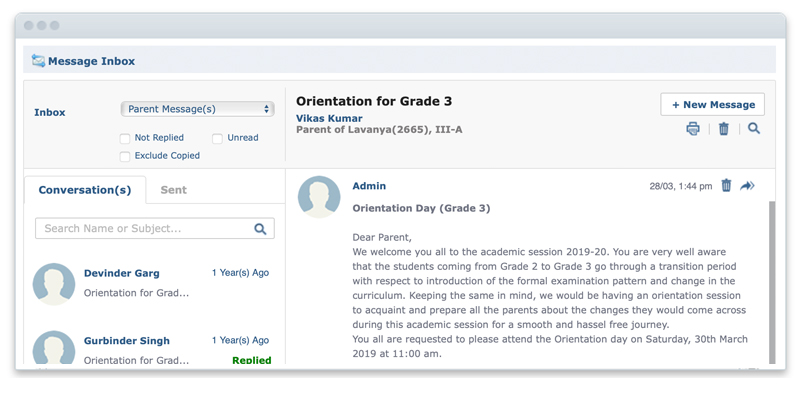Click the Message Inbox envelope icon
Screen dimensions: 800x398
(38, 61)
